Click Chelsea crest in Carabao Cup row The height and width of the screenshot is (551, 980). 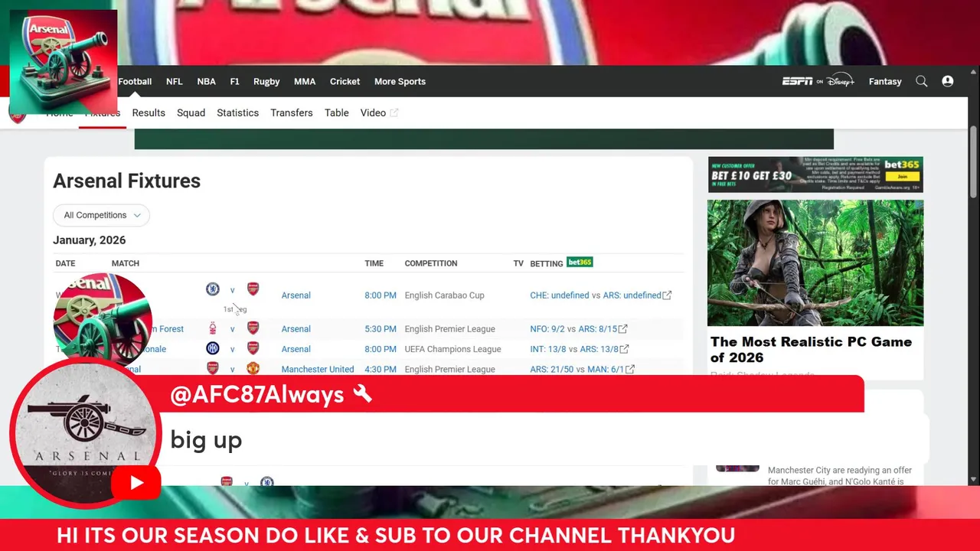point(213,289)
